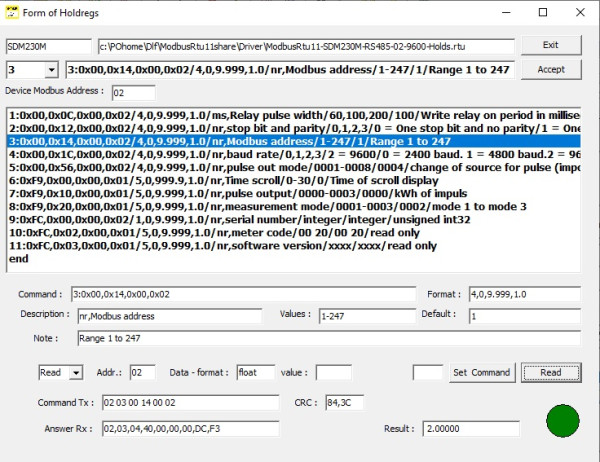This screenshot has height=462, width=600.
Task: Select the Relay pulse width list entry
Action: click(x=293, y=115)
